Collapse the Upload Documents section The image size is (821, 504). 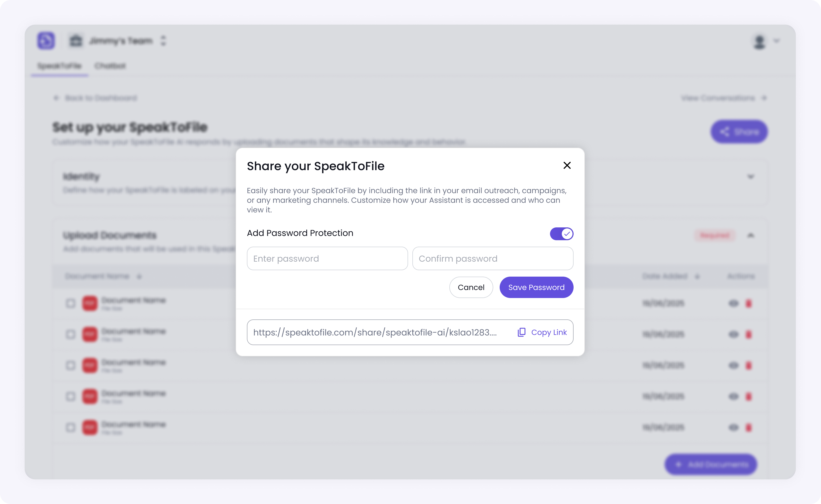pos(751,235)
